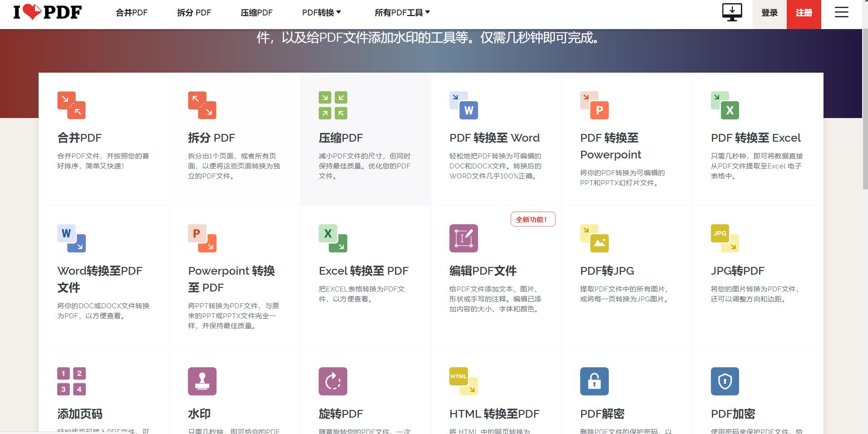The height and width of the screenshot is (434, 868).
Task: Click the PDF 转换至 Word tool icon
Action: click(x=464, y=105)
